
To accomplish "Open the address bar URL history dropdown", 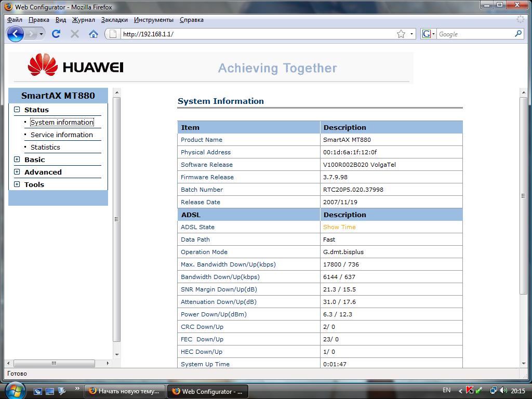I will tap(411, 34).
